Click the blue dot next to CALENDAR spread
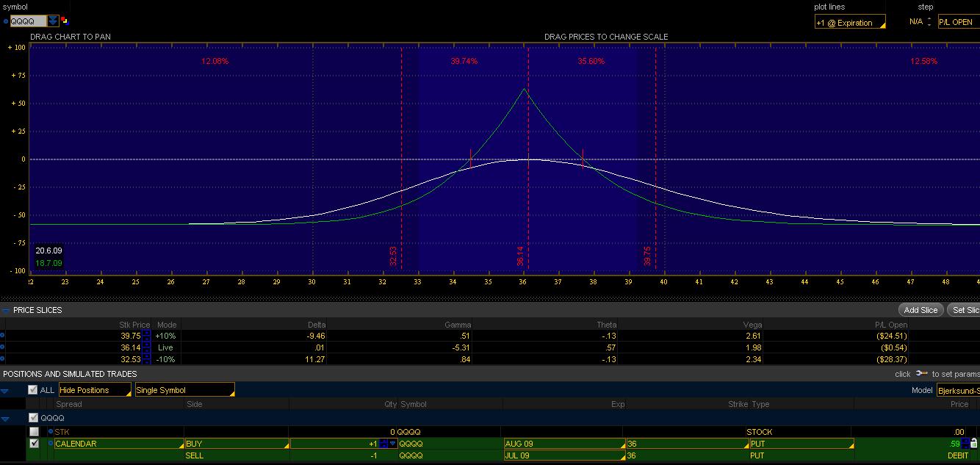Screen dimensions: 980x465 51,444
